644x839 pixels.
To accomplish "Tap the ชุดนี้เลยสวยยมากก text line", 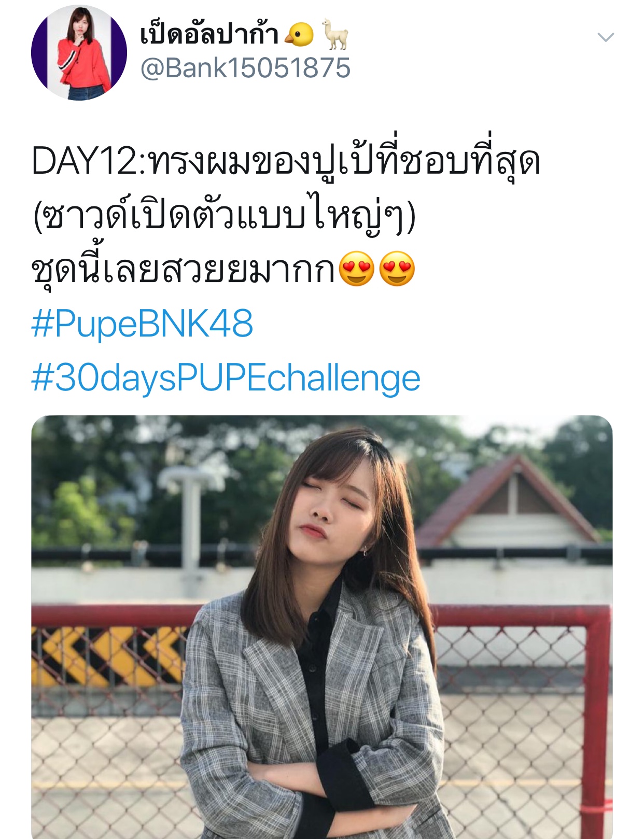I will [x=184, y=269].
